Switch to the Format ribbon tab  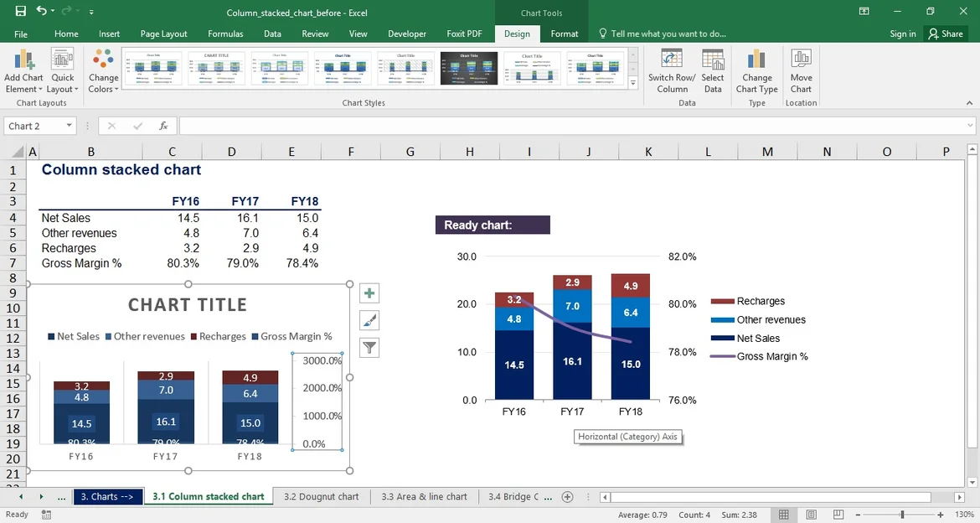565,34
